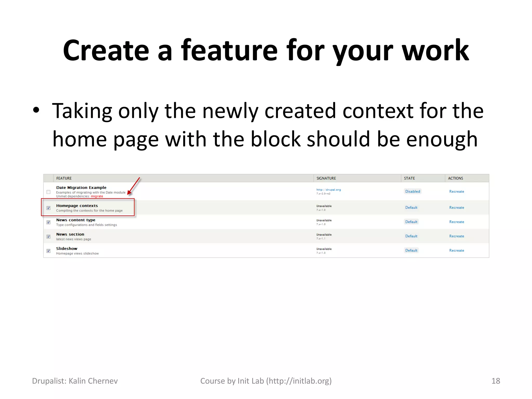Click the Disabled state of Date Migration Example

coord(413,191)
